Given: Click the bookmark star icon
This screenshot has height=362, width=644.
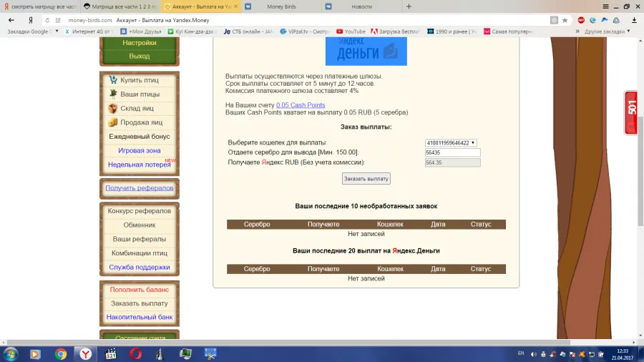Looking at the screenshot, I should pos(565,20).
